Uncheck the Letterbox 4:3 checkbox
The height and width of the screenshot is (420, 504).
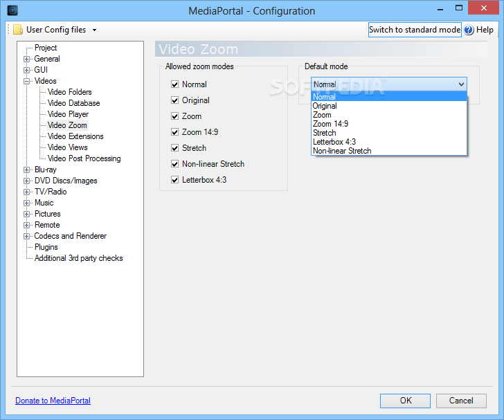[x=175, y=180]
